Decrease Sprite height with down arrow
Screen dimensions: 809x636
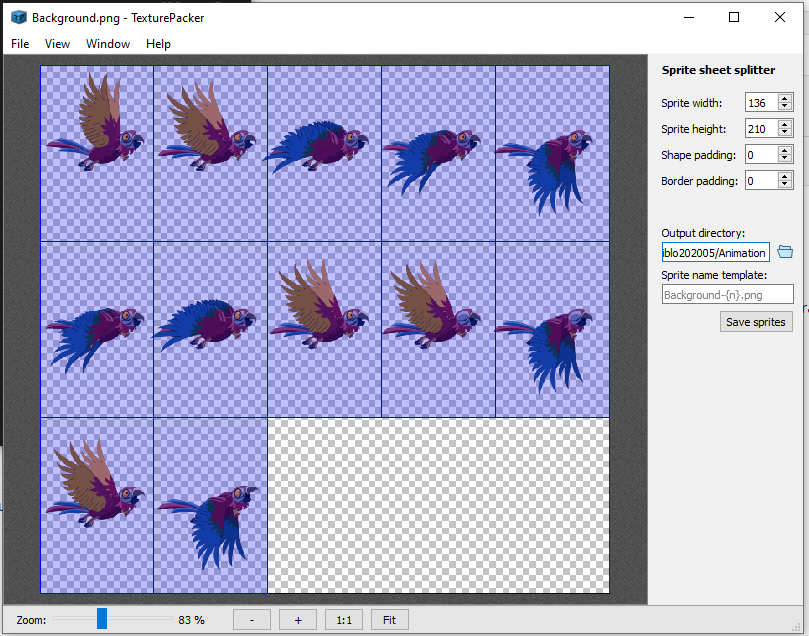[x=784, y=133]
